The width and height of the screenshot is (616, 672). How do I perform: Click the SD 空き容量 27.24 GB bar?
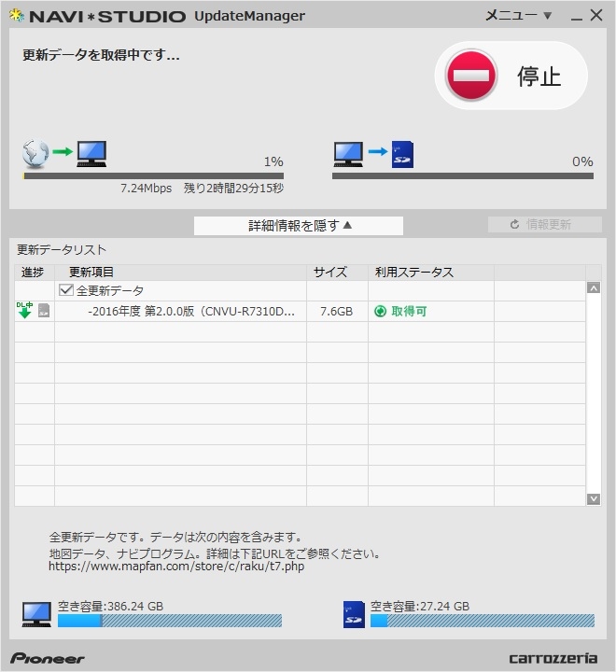coord(483,621)
